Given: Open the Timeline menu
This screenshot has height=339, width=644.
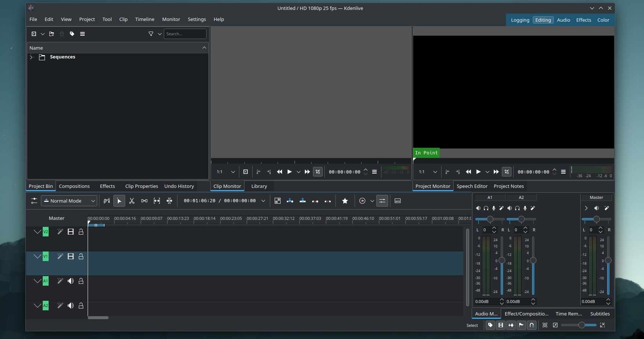Looking at the screenshot, I should click(x=144, y=19).
